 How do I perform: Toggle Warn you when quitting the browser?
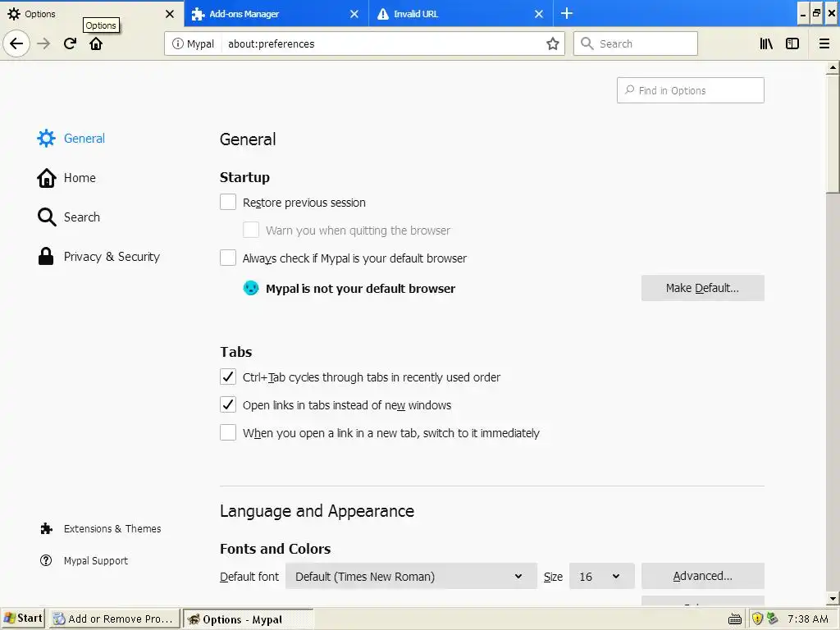[x=251, y=230]
